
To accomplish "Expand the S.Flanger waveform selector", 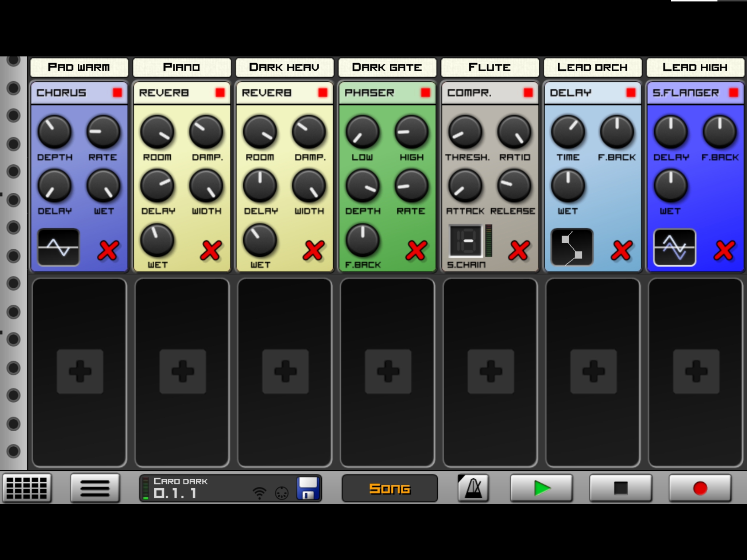I will pos(674,248).
